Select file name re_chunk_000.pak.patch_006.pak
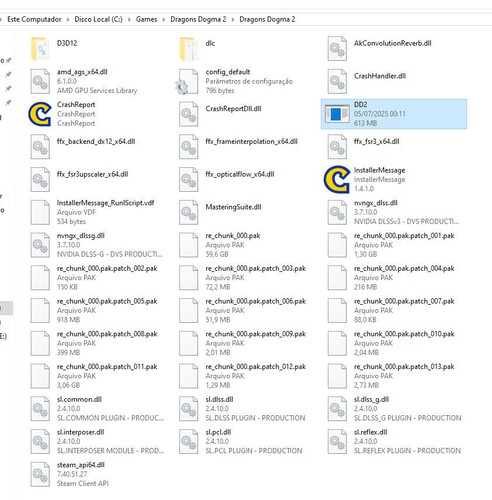The image size is (492, 500). [x=256, y=301]
